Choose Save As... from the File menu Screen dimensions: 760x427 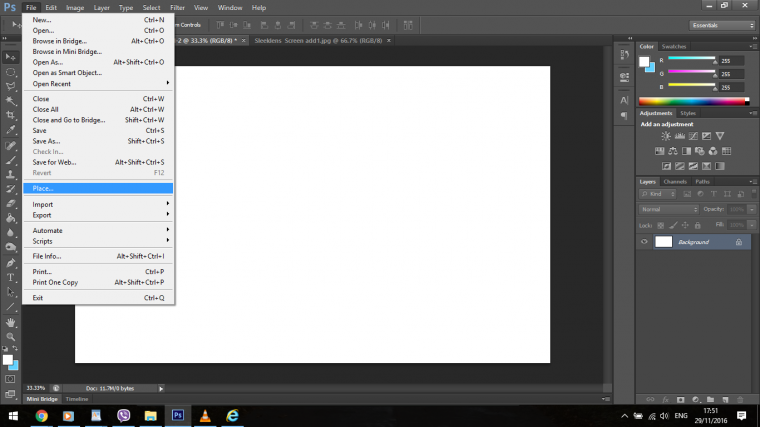click(x=98, y=141)
